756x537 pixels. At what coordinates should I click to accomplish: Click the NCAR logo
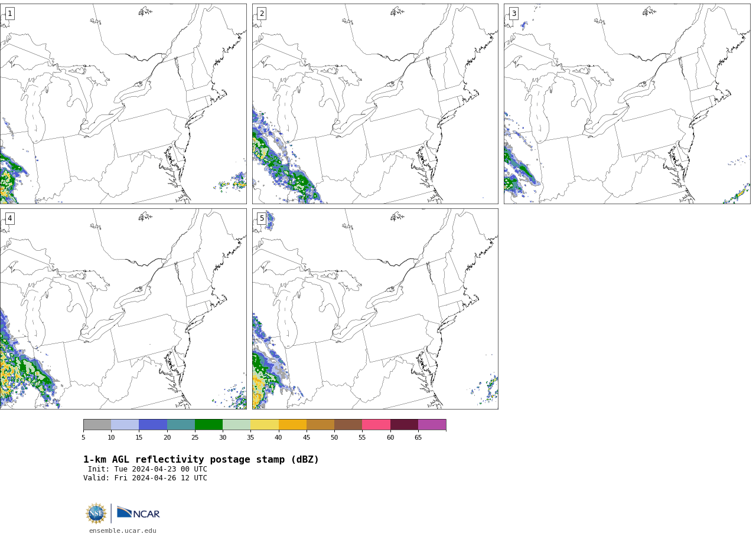pyautogui.click(x=138, y=513)
